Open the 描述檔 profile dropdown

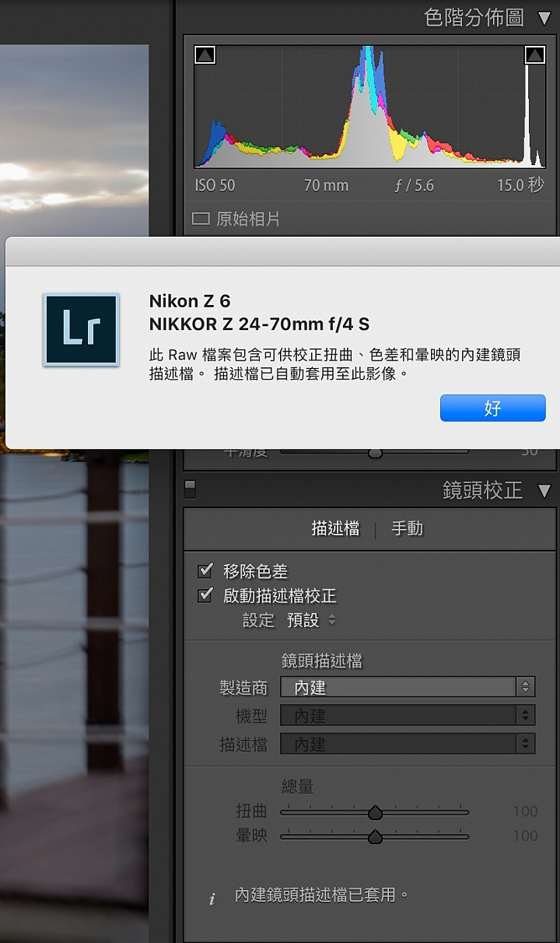click(408, 745)
